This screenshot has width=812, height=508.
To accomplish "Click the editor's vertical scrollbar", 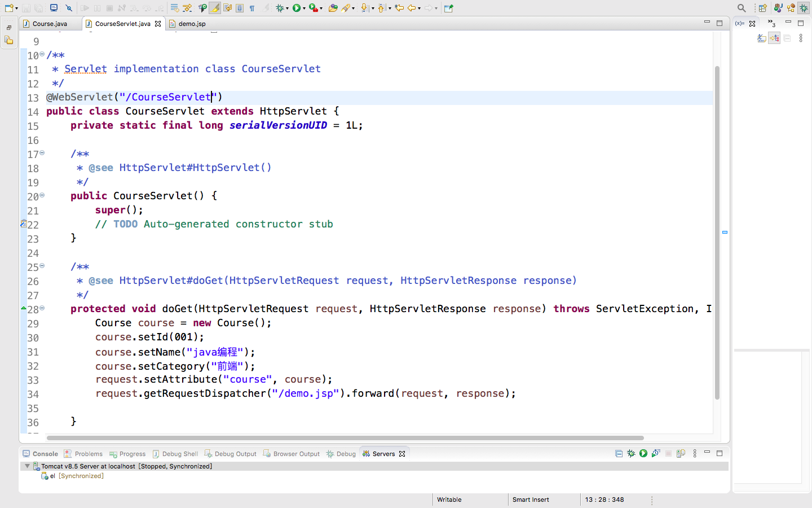I will [x=717, y=233].
